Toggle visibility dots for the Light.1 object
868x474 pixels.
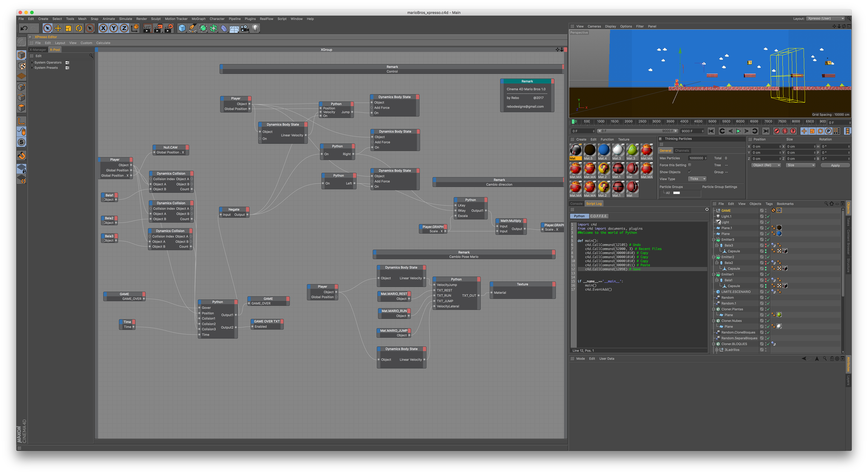766,216
